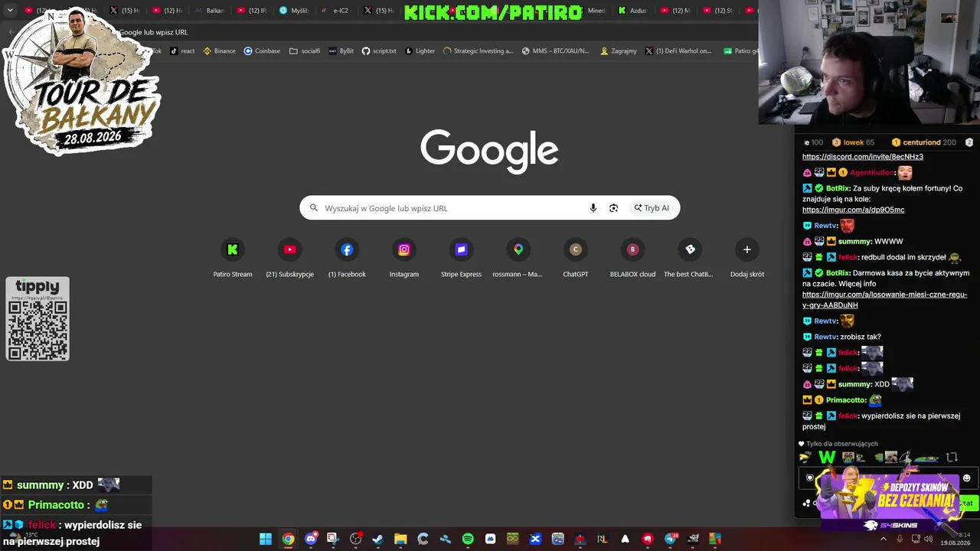Open Google Lens image search

point(613,208)
